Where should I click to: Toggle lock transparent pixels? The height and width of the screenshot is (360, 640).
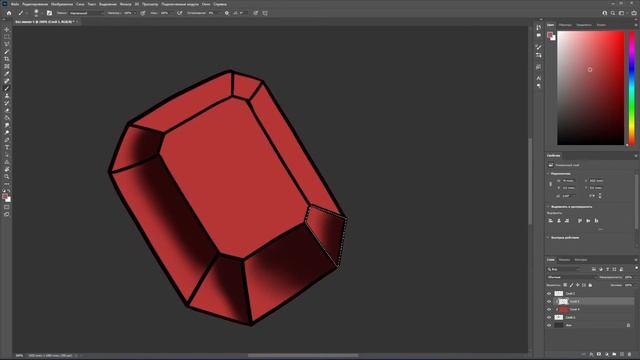[565, 285]
